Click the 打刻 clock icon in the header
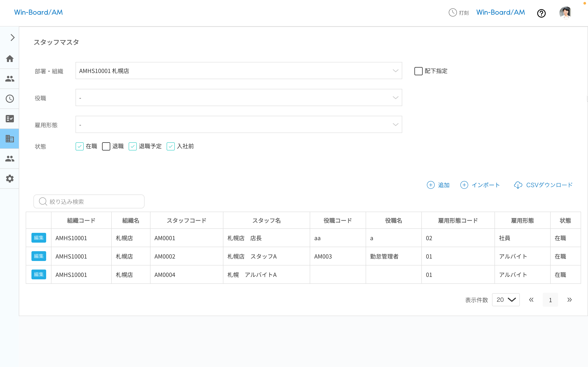 [x=452, y=13]
